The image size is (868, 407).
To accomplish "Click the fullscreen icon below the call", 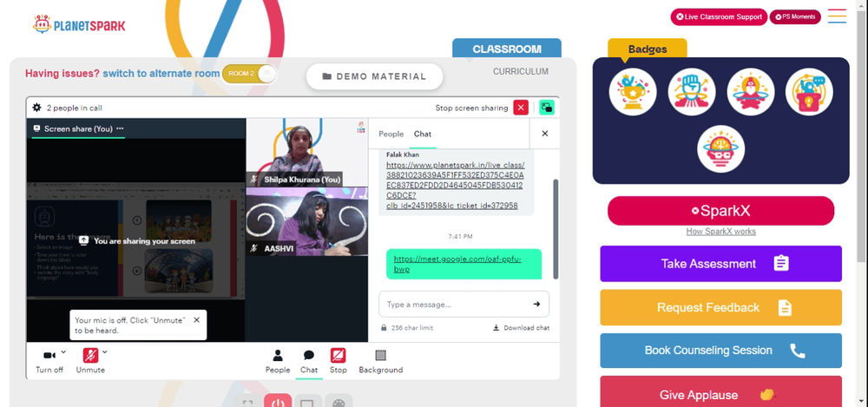I will [x=248, y=403].
